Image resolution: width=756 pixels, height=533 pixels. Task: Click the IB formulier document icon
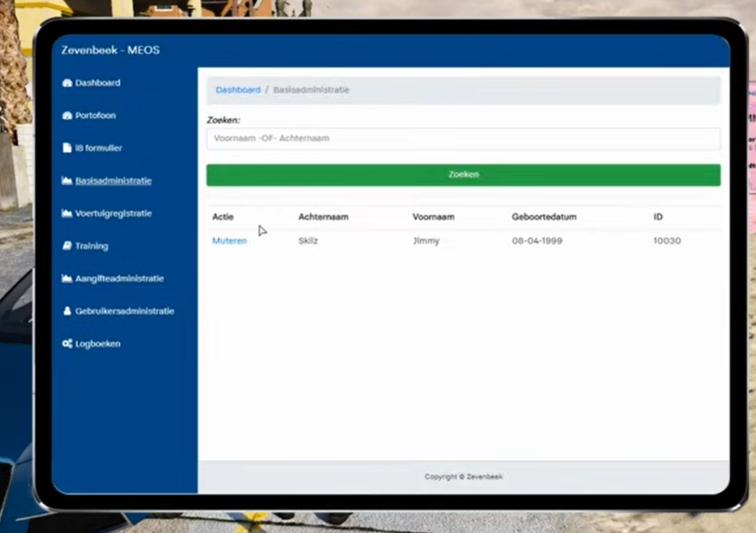(x=67, y=148)
